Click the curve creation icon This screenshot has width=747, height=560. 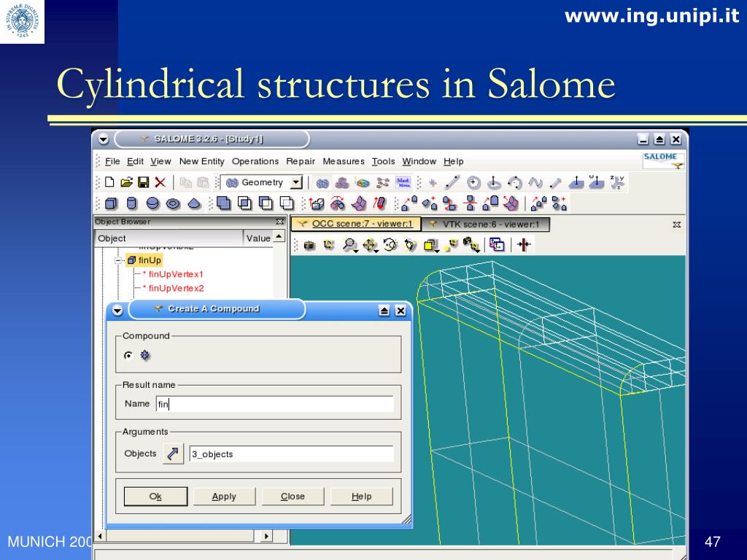tap(535, 182)
